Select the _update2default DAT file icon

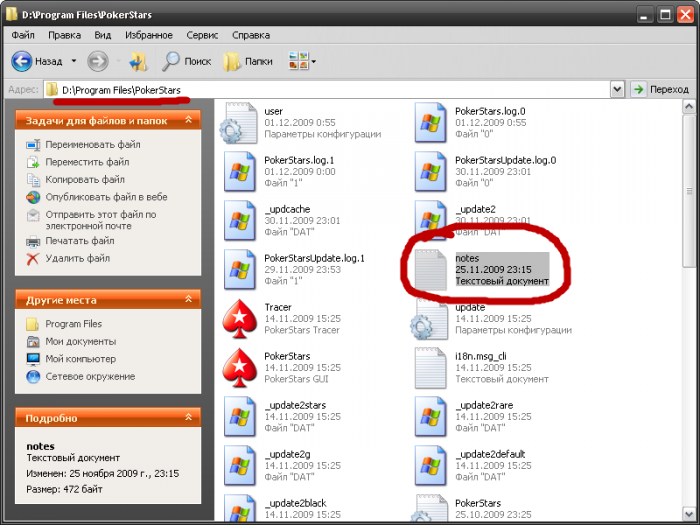pos(430,466)
